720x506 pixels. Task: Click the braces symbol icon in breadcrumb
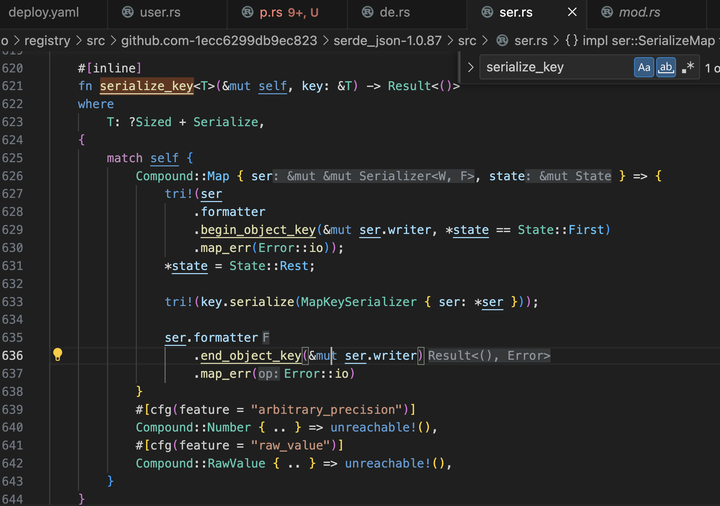(570, 41)
